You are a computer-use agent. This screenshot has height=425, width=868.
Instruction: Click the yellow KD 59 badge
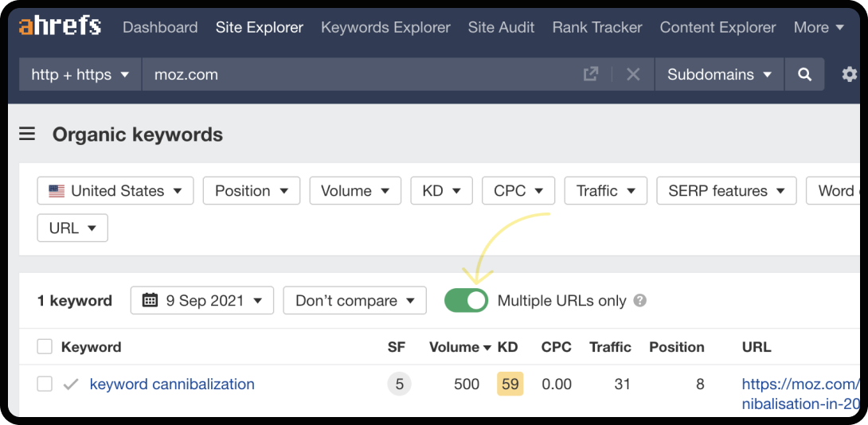pos(510,384)
